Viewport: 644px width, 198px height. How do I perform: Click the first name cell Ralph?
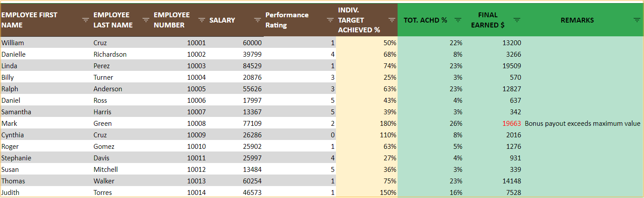(46, 89)
